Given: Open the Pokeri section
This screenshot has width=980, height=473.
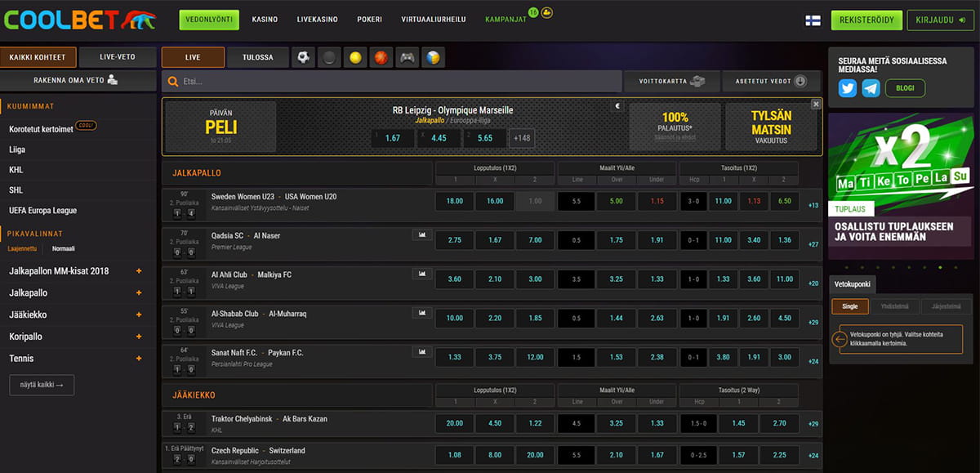Looking at the screenshot, I should point(370,20).
